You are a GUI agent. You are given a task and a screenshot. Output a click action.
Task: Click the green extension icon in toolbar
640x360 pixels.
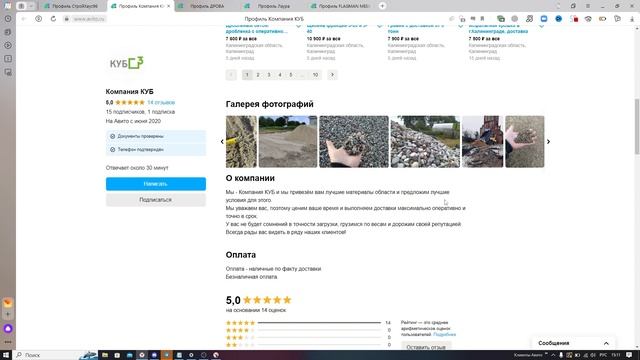pyautogui.click(x=501, y=19)
